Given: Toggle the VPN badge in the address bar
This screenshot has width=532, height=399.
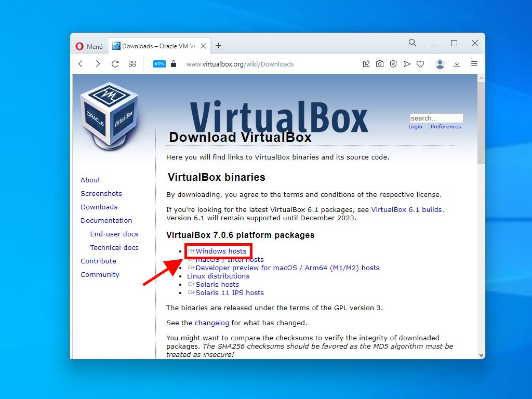Looking at the screenshot, I should coord(159,64).
